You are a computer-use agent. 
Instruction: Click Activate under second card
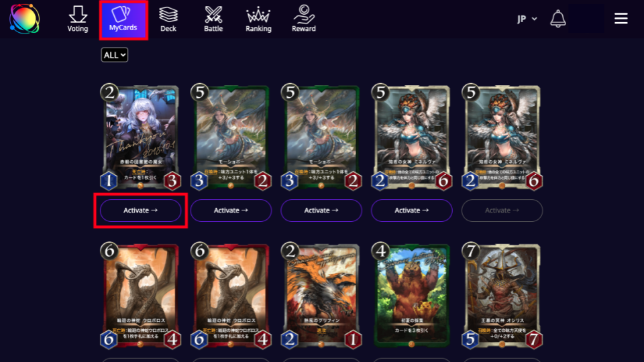tap(231, 210)
